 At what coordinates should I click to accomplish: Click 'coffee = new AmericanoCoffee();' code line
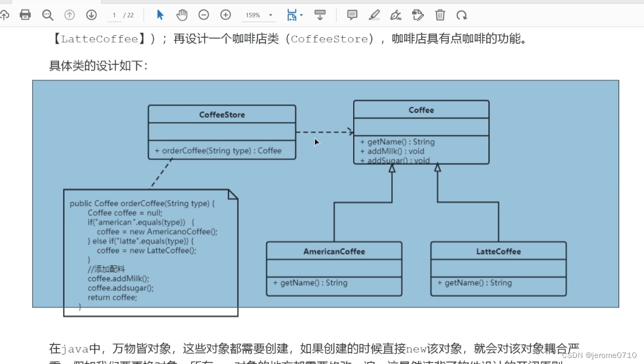click(x=157, y=232)
